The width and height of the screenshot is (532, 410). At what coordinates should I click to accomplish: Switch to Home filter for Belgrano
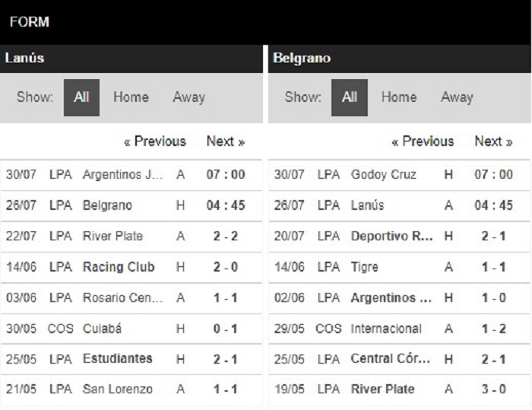(399, 97)
